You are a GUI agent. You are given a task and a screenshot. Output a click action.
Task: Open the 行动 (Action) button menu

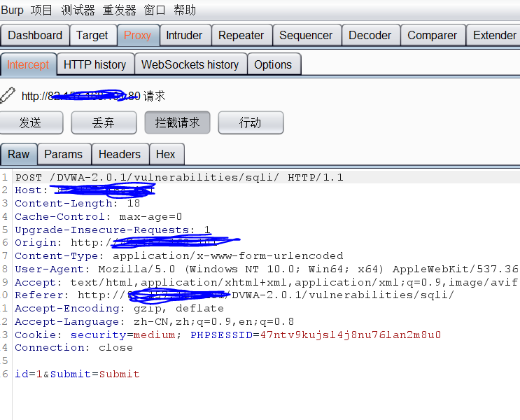coord(251,122)
